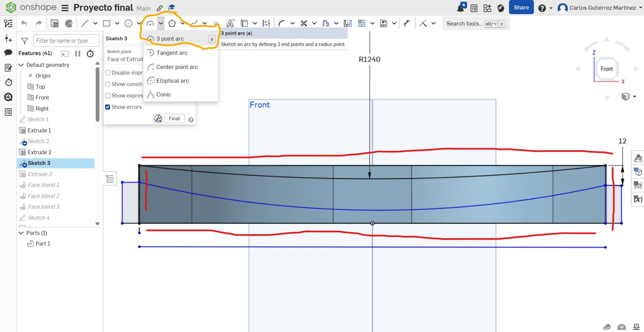
Task: Choose 3 point arc from the menu
Action: [181, 39]
